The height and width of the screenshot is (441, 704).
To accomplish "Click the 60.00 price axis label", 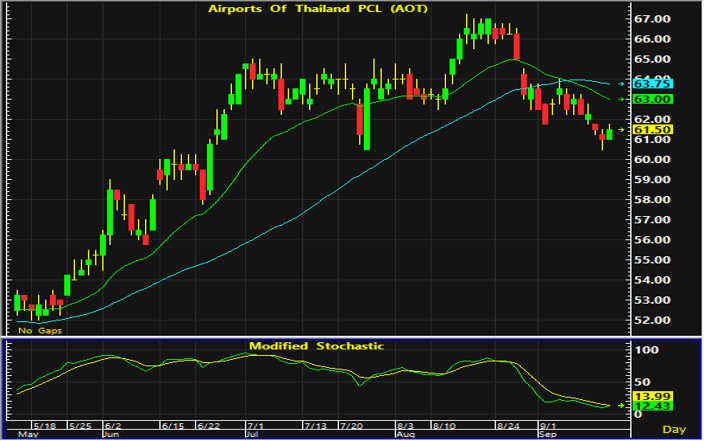I will (652, 159).
